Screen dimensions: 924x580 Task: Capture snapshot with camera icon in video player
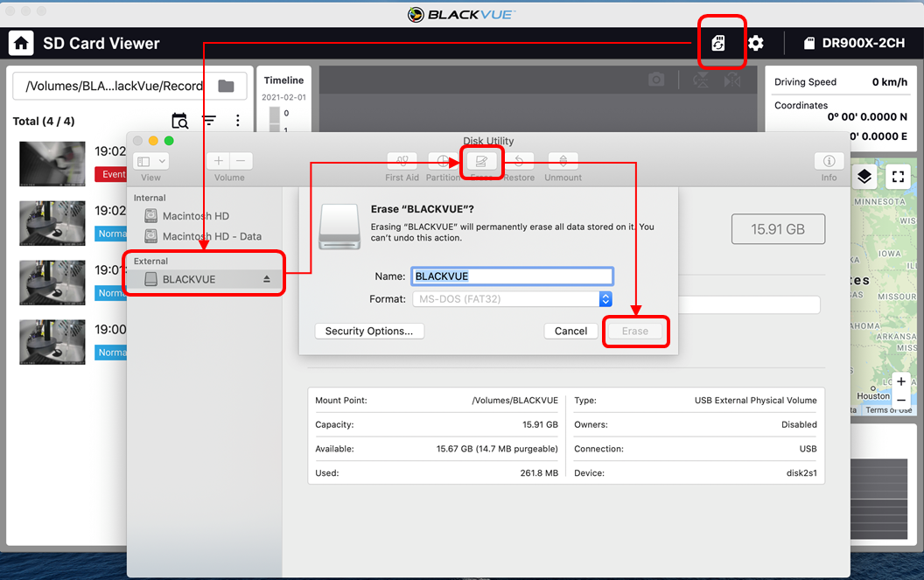(656, 80)
